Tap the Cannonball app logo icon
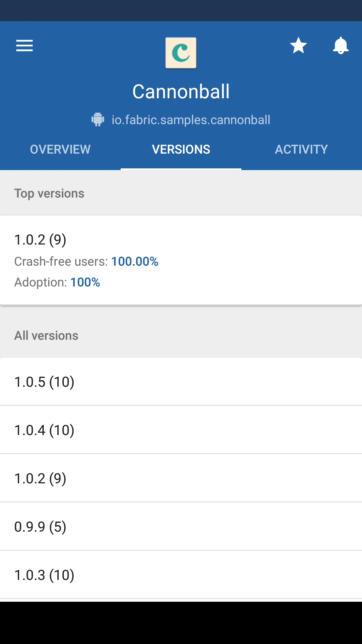 point(181,53)
